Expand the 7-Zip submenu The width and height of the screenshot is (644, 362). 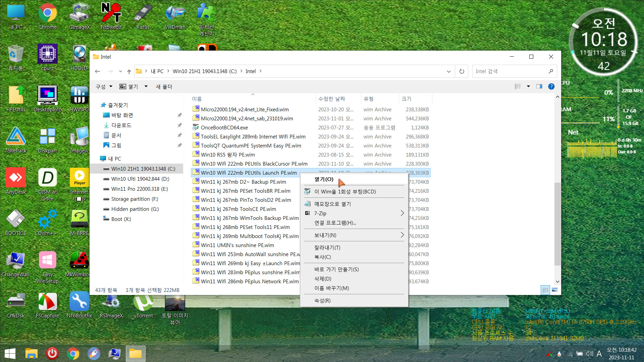click(354, 213)
